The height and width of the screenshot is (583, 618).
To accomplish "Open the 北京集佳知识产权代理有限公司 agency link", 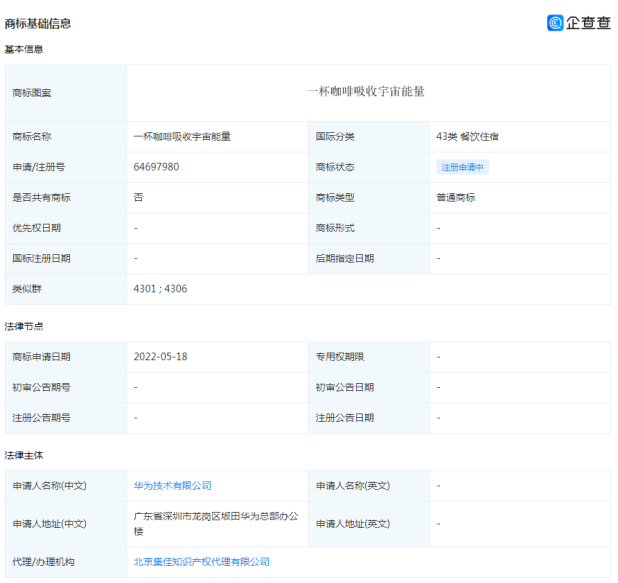I will point(201,562).
